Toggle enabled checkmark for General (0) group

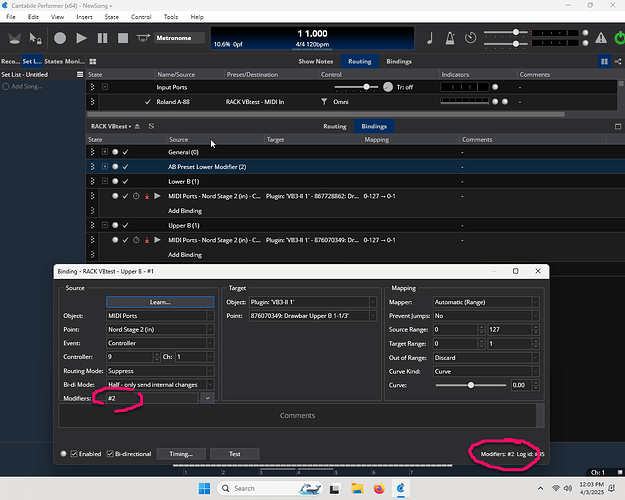(125, 152)
